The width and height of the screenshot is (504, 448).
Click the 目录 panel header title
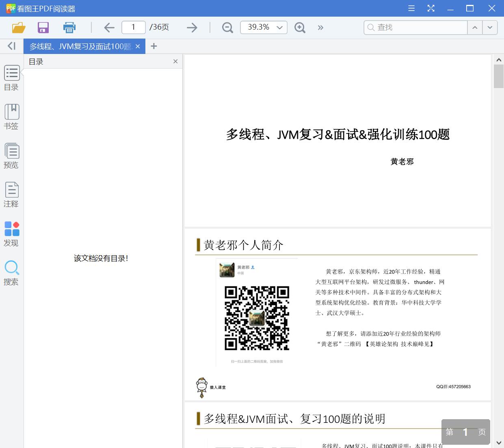click(x=36, y=62)
